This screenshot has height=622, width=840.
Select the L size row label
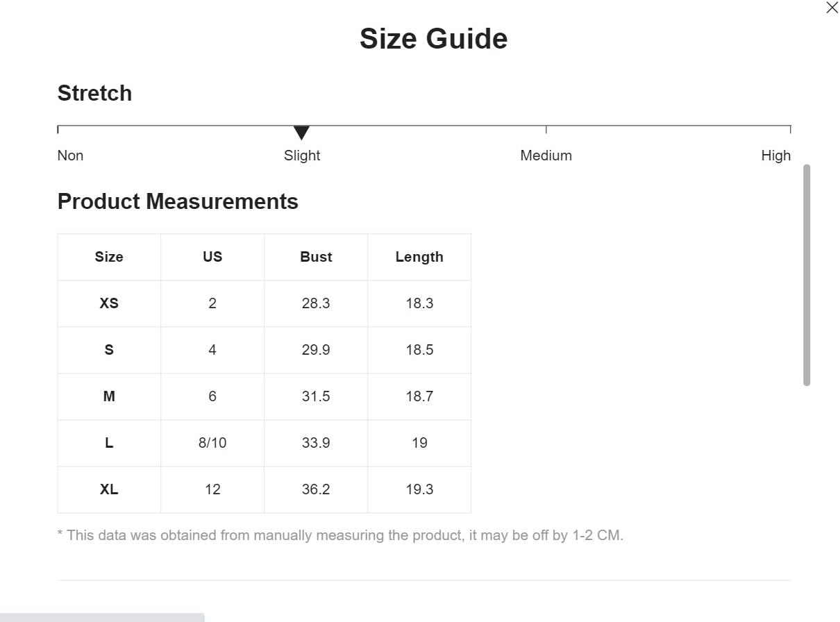[x=109, y=443]
